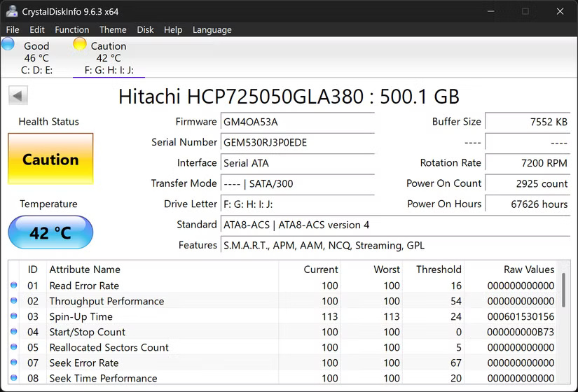Open the Disk menu
The image size is (578, 392).
(x=145, y=29)
